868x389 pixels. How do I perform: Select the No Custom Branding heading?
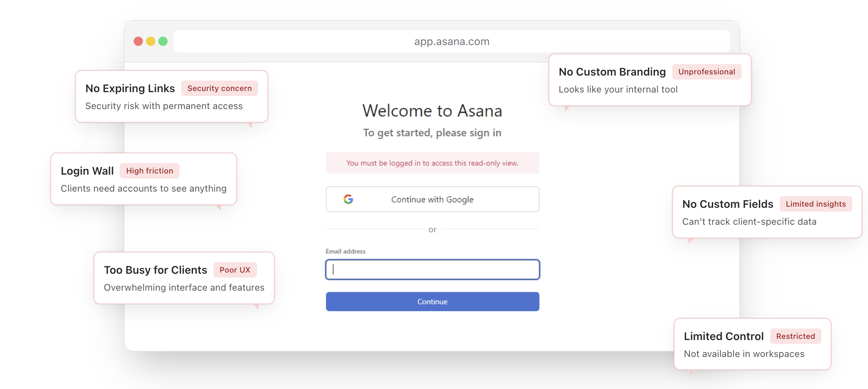tap(612, 72)
